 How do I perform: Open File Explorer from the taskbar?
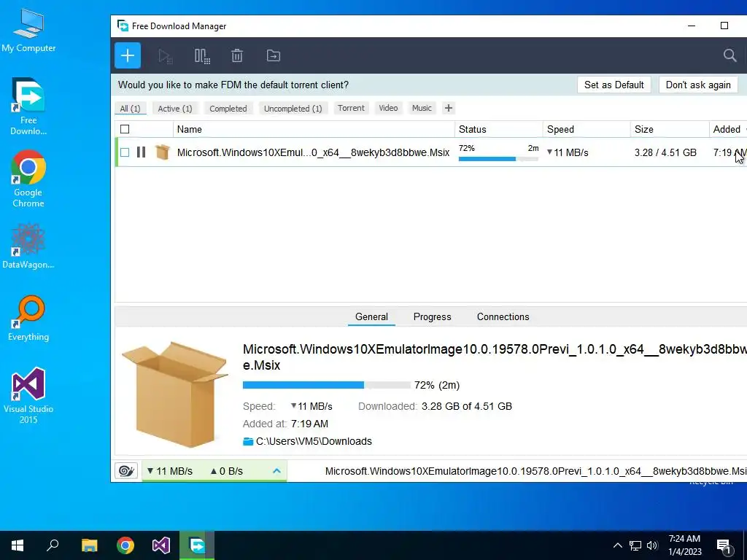coord(89,545)
